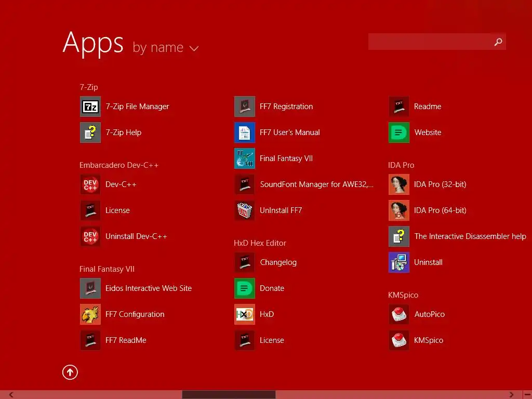The width and height of the screenshot is (532, 399).
Task: Open the 'by name' sort dropdown
Action: [x=165, y=47]
